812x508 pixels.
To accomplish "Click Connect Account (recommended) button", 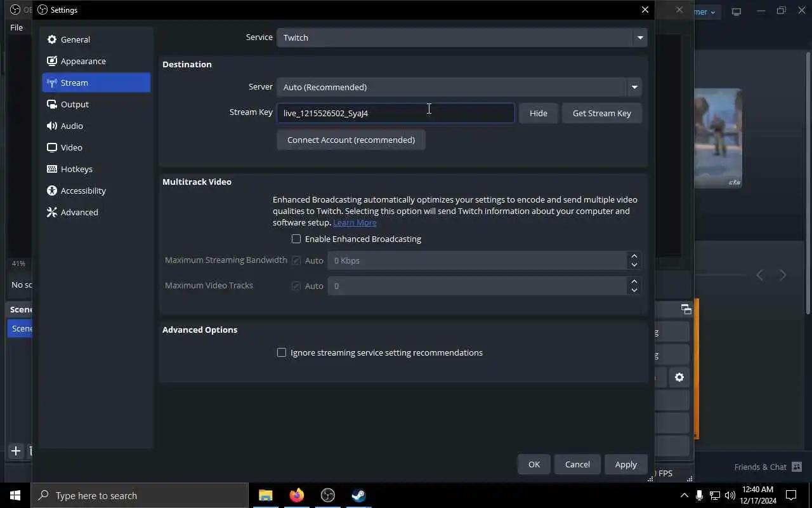I will (351, 140).
